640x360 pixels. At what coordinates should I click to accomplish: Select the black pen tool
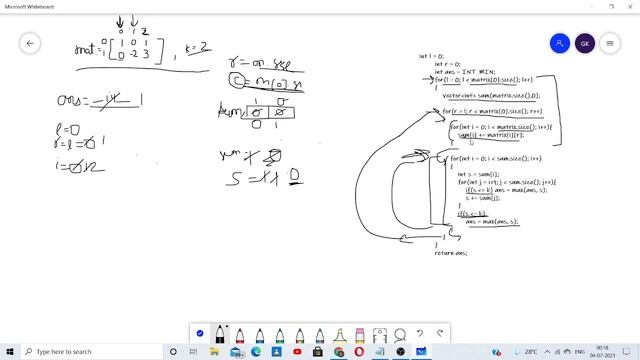(220, 334)
